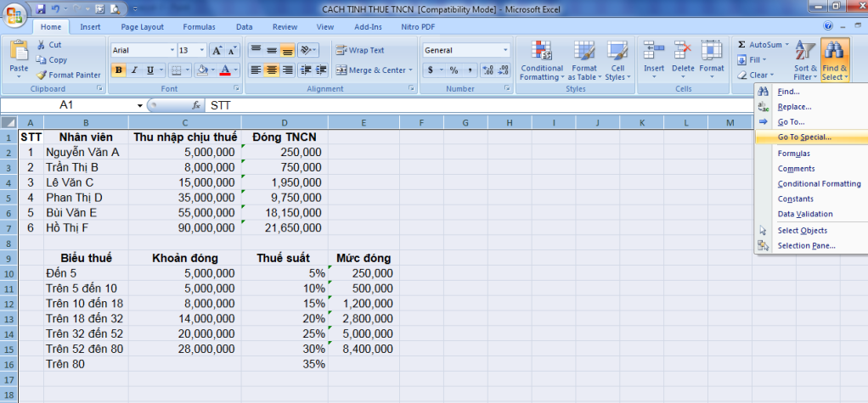Choose Find... in dropdown menu
Screen dimensions: 868x403
pyautogui.click(x=811, y=92)
